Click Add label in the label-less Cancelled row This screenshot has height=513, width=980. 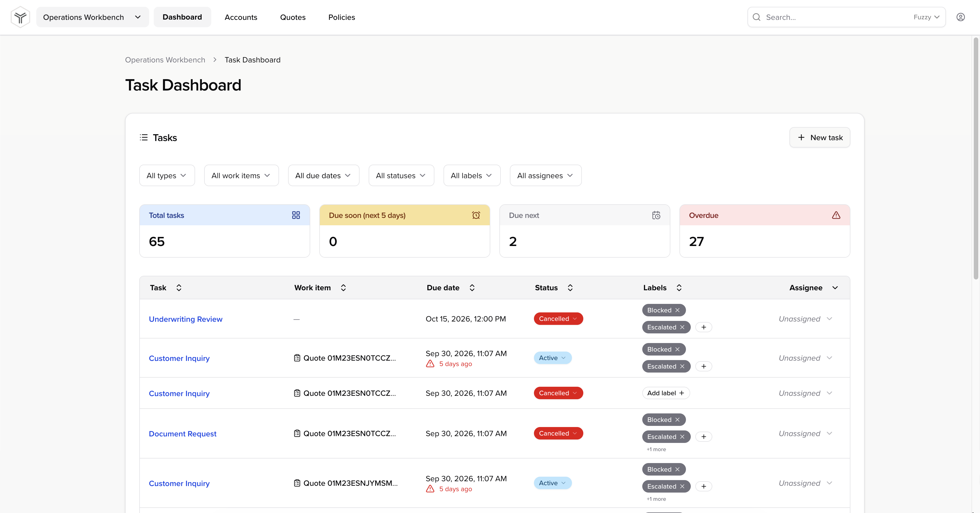(666, 393)
